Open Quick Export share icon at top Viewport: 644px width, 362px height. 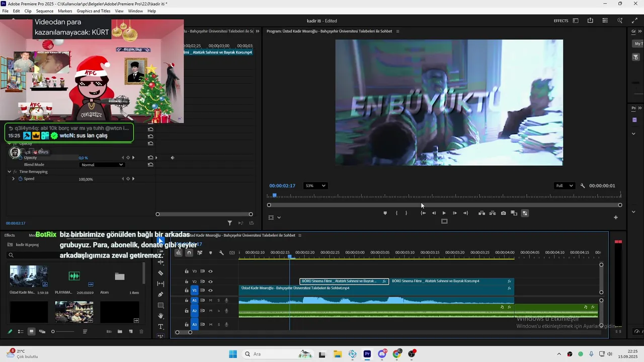[x=590, y=21]
